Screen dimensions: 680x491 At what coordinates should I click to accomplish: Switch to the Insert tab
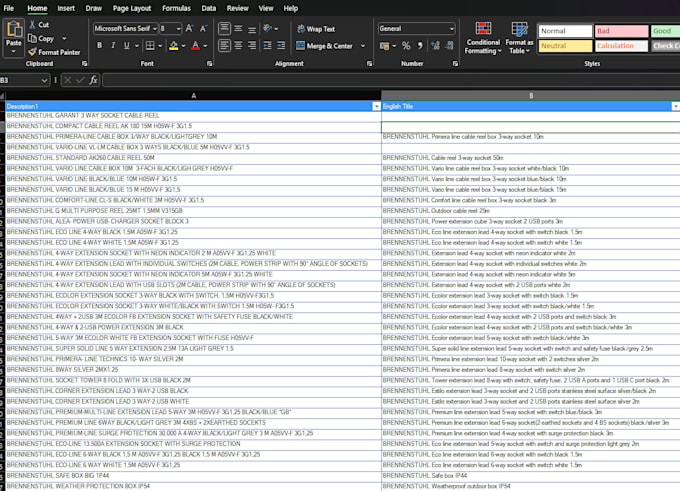tap(66, 8)
